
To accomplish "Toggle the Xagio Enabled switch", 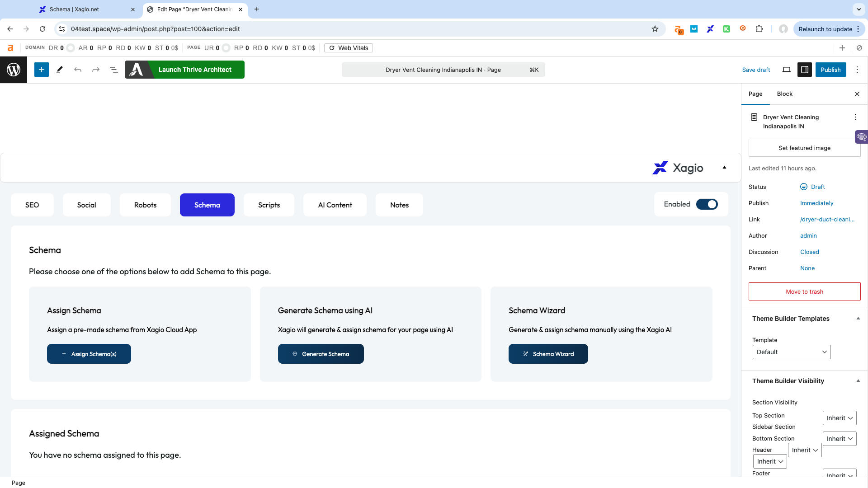I will coord(707,204).
